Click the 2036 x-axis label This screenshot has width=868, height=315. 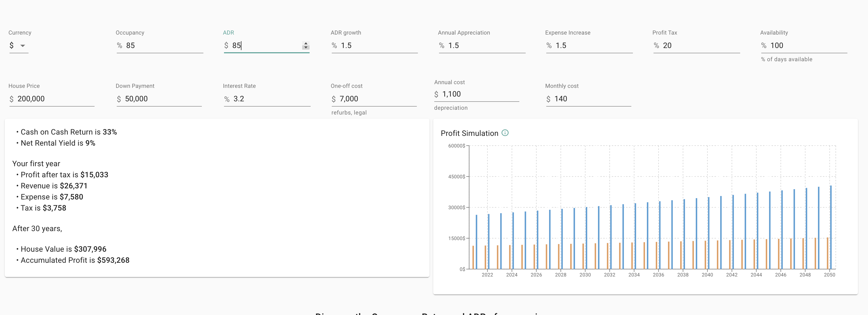click(x=659, y=275)
